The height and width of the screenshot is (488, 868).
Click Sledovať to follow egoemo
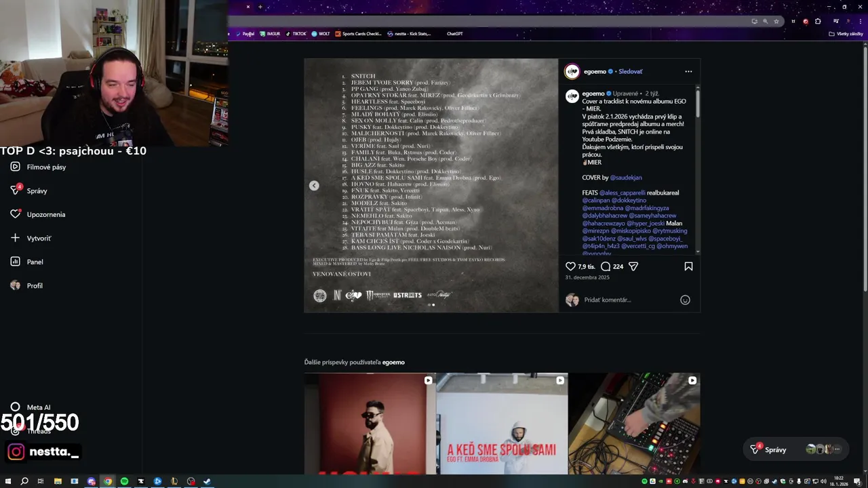pyautogui.click(x=630, y=71)
